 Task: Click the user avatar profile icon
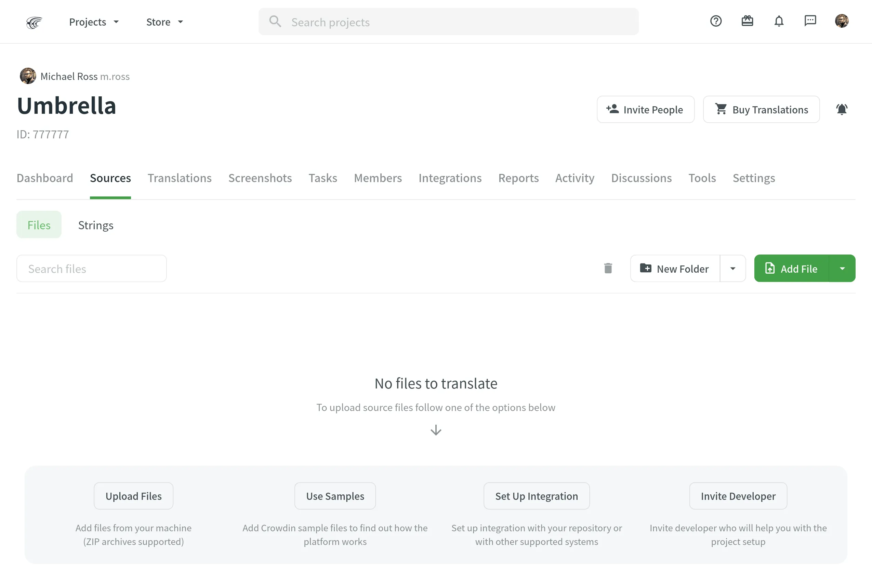click(x=842, y=20)
